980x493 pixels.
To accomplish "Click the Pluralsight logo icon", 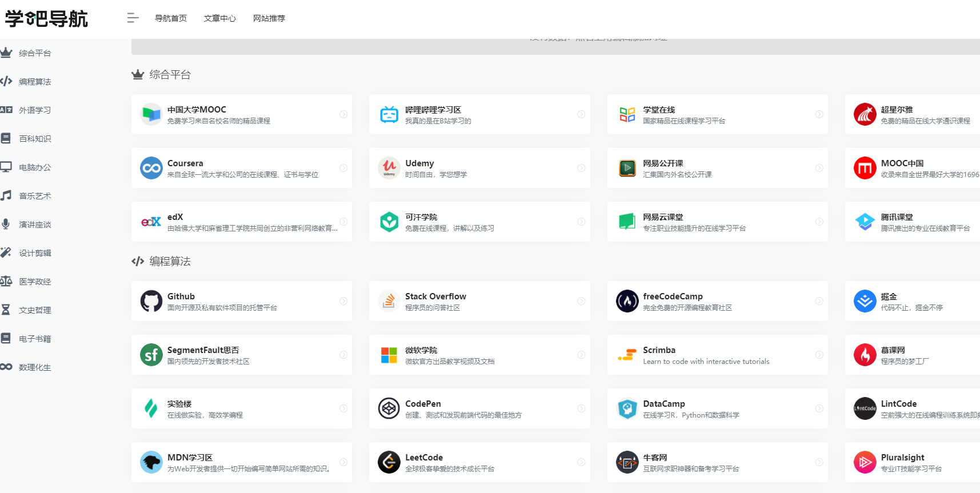I will 865,462.
